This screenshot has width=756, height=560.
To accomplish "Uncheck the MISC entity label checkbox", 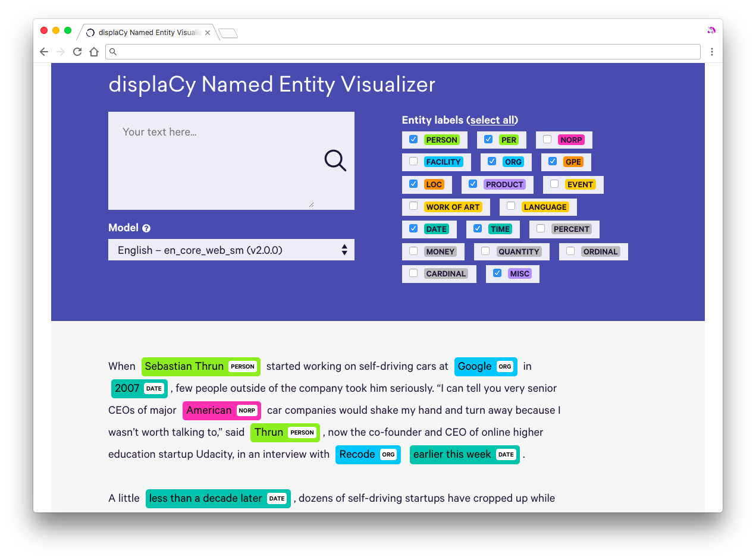I will point(497,273).
